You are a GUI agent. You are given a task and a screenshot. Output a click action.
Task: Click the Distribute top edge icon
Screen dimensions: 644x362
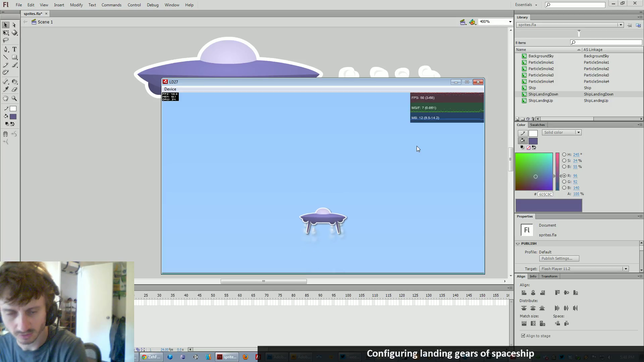(524, 308)
